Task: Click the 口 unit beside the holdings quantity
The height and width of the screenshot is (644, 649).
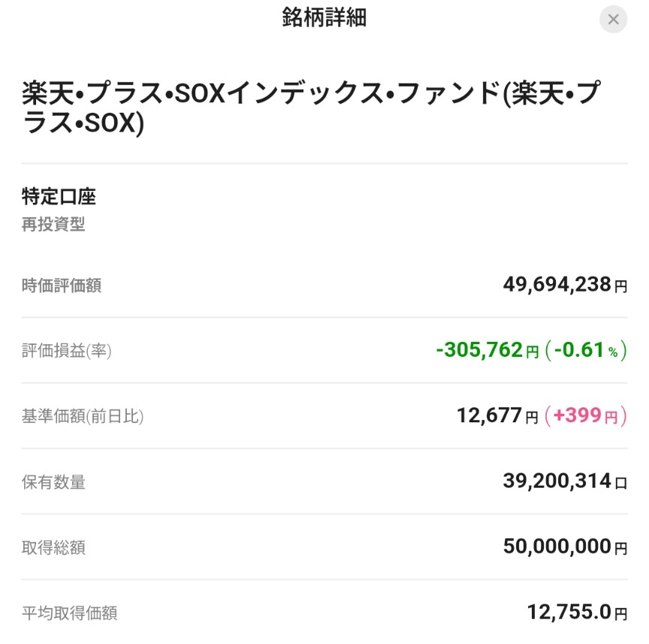Action: pos(621,483)
